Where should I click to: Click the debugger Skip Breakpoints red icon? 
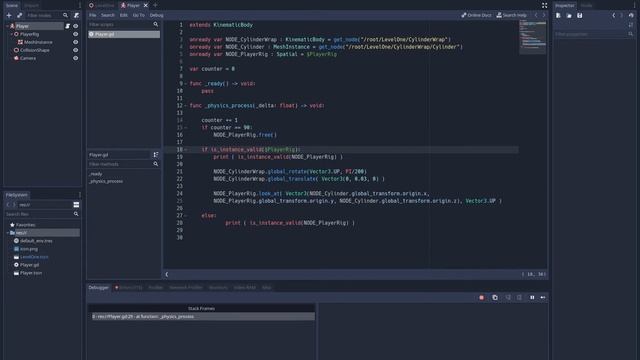[482, 298]
